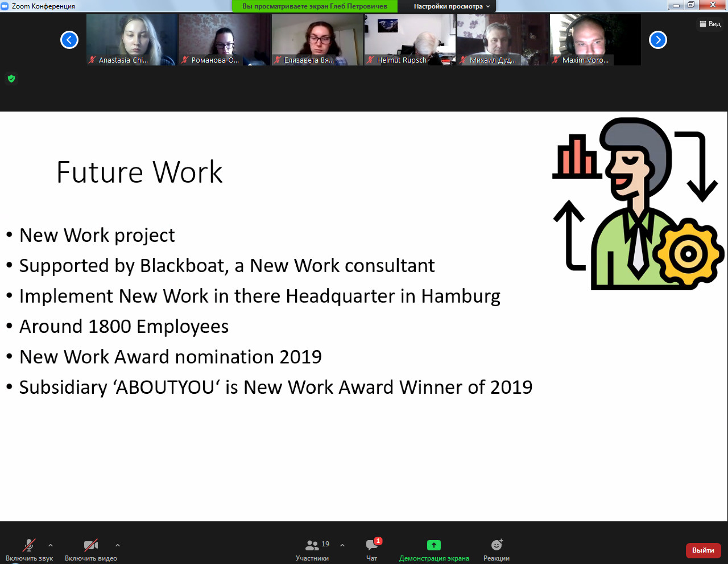This screenshot has height=564, width=728.
Task: Open the Чат chat panel
Action: pyautogui.click(x=373, y=550)
